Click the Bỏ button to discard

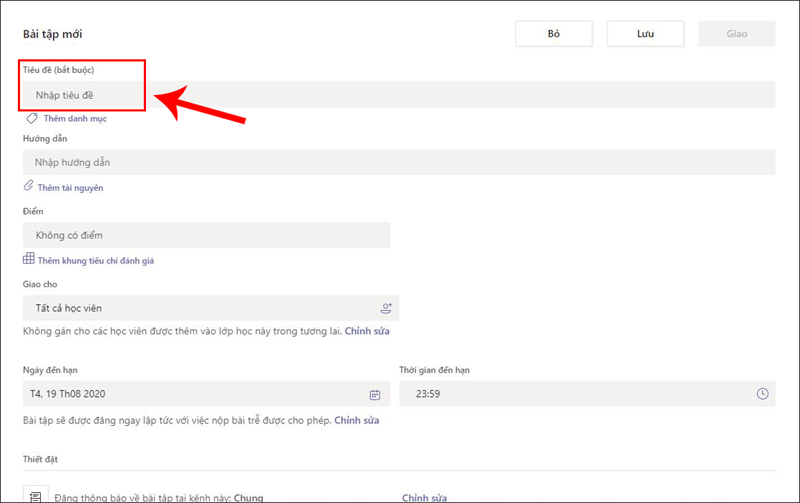[553, 33]
